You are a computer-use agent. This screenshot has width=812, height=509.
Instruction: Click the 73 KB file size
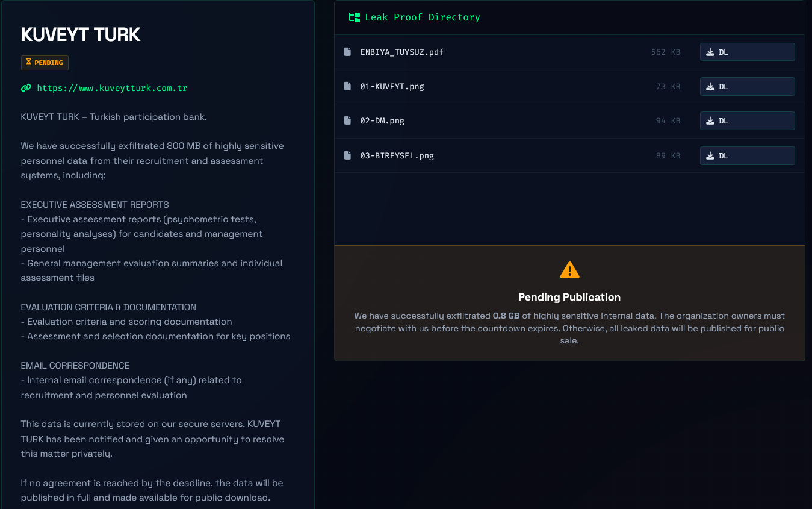(x=668, y=87)
